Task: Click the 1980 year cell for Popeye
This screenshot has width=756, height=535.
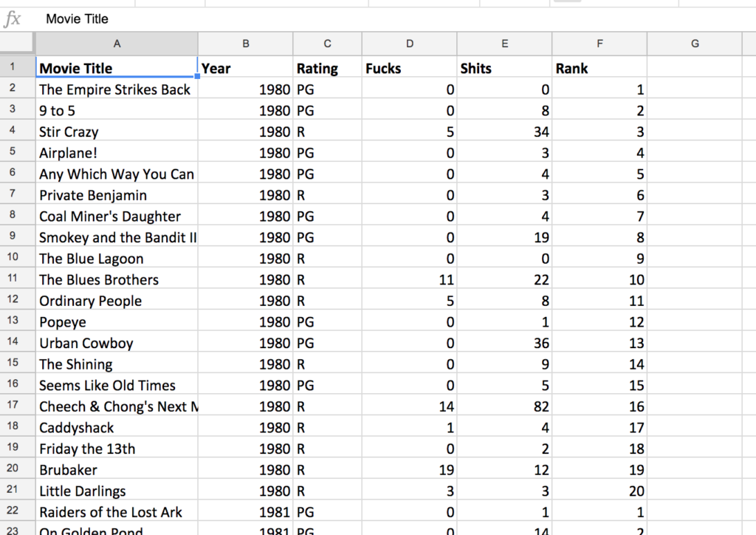Action: 245,321
